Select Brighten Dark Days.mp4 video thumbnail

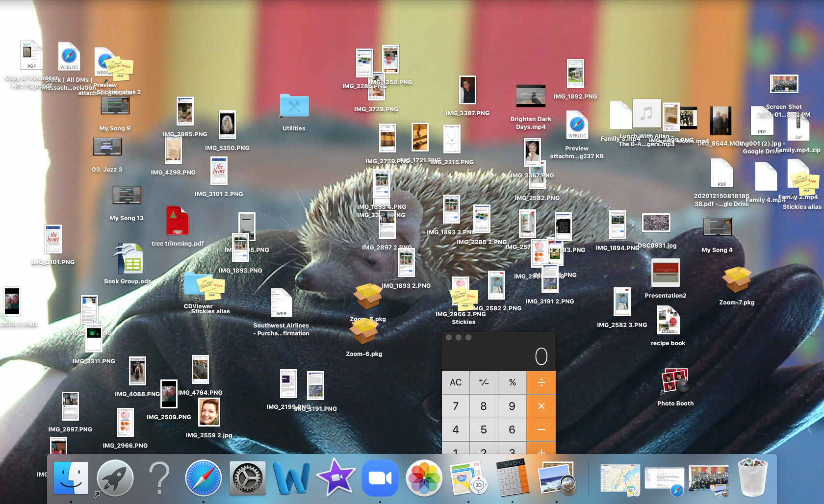pos(531,96)
